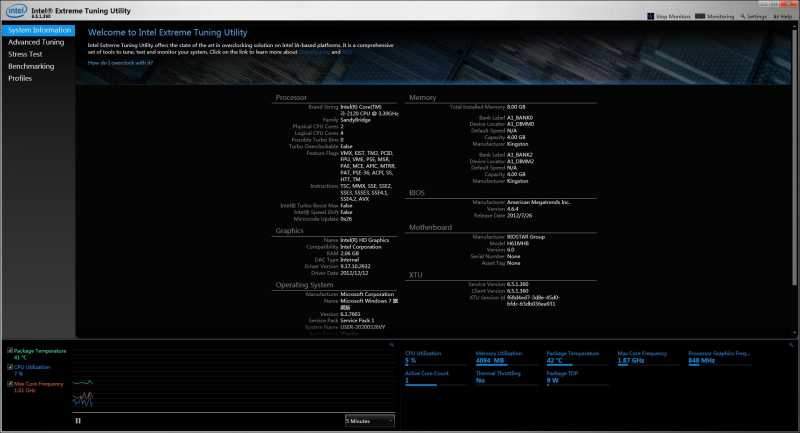
Task: Pause the monitoring graph
Action: click(x=78, y=421)
